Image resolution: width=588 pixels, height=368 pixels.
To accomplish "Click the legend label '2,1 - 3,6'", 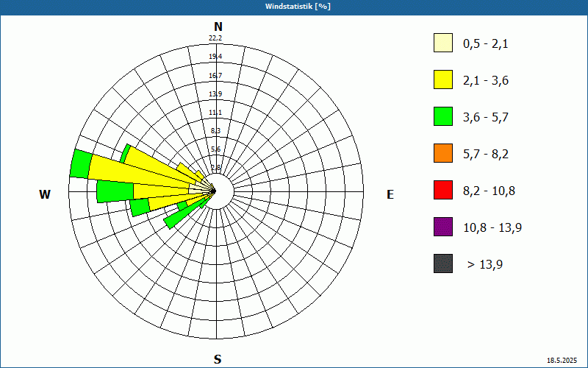I will [486, 81].
